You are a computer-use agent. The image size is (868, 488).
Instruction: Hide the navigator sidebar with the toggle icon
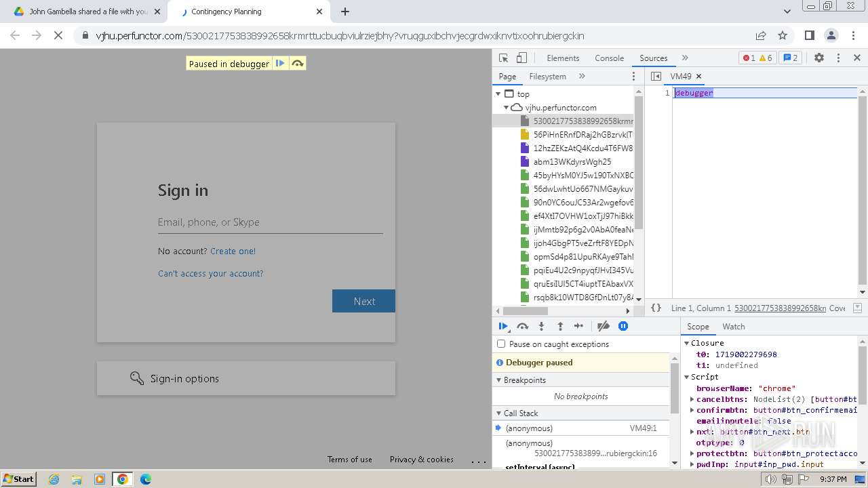coord(656,77)
